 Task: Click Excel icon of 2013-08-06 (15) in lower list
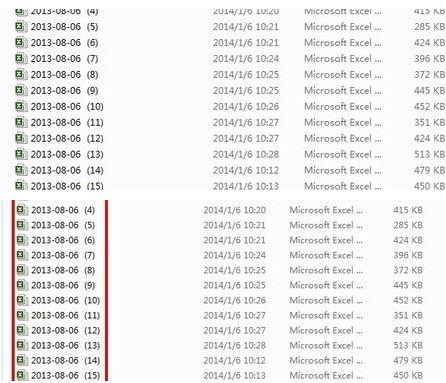point(22,375)
